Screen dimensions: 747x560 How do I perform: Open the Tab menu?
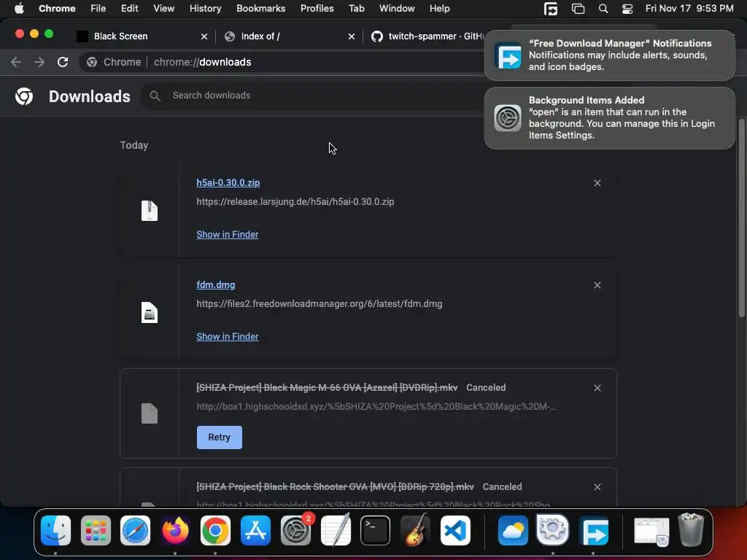[x=356, y=8]
